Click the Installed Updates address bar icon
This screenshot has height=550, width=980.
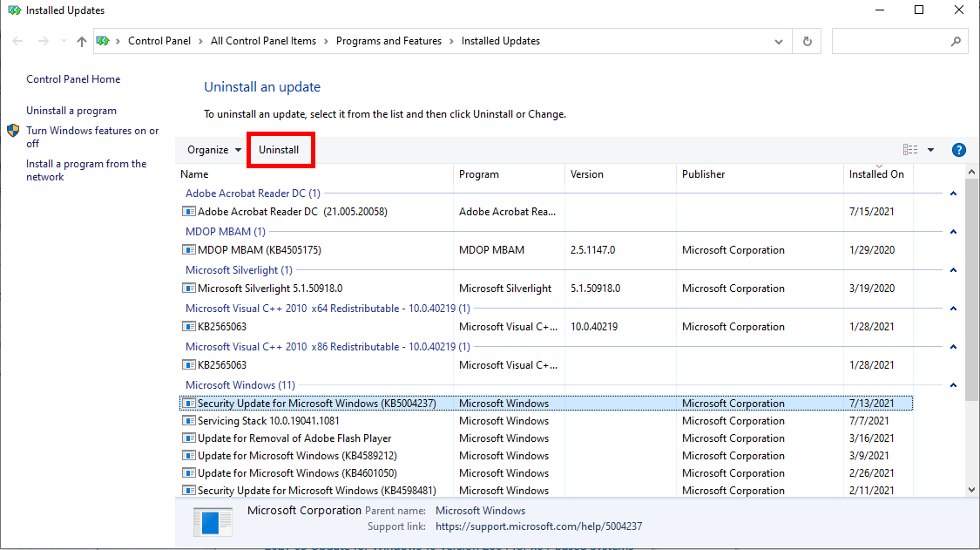pyautogui.click(x=103, y=41)
